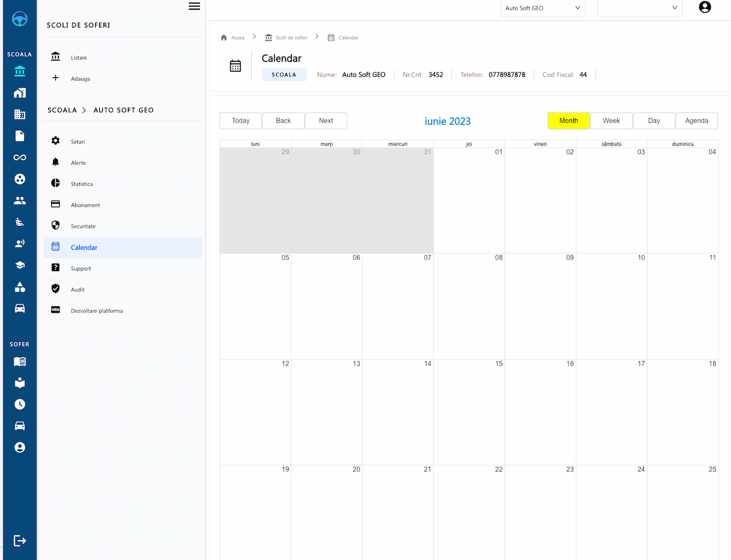Click Scoli de soferi breadcrumb link

point(291,38)
